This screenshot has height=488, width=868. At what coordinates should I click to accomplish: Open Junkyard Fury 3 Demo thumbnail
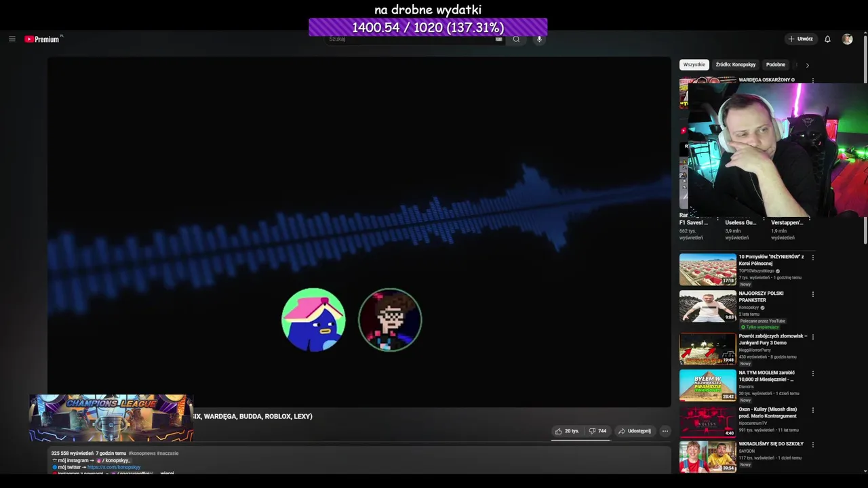coord(707,349)
